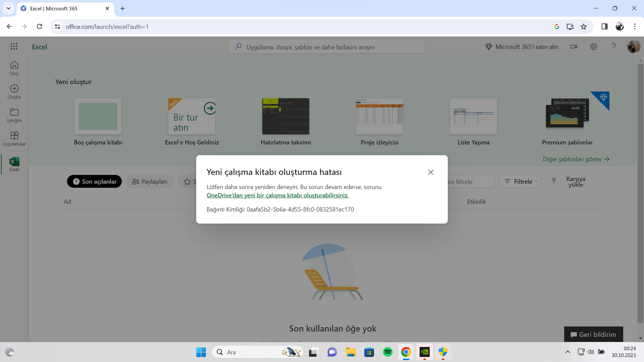644x362 pixels.
Task: Open the settings gear icon
Action: (x=594, y=47)
